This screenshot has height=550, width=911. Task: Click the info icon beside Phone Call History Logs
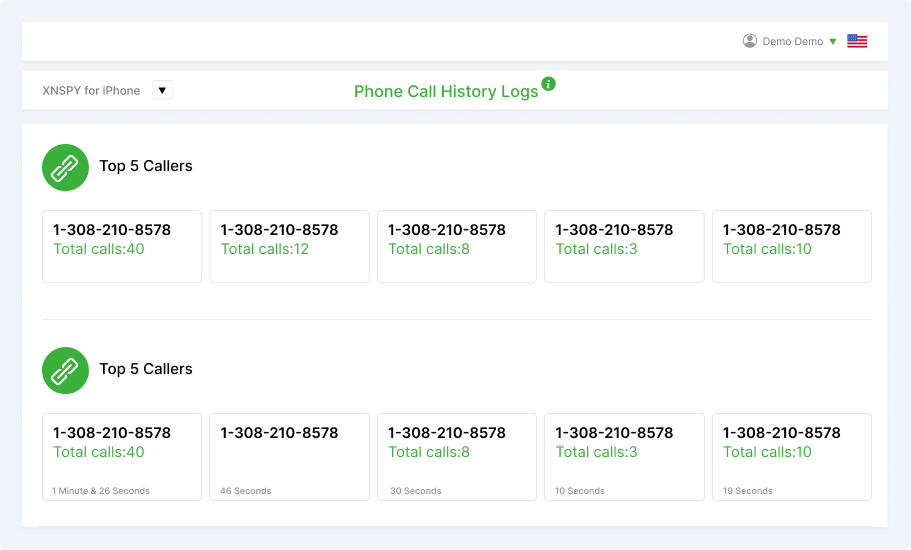tap(548, 84)
